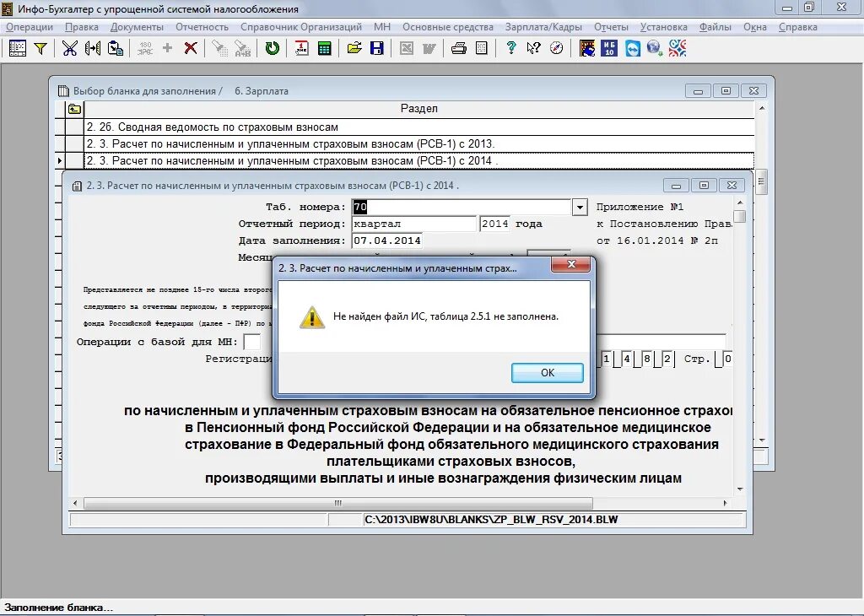
Task: Open the Установка menu
Action: (663, 27)
